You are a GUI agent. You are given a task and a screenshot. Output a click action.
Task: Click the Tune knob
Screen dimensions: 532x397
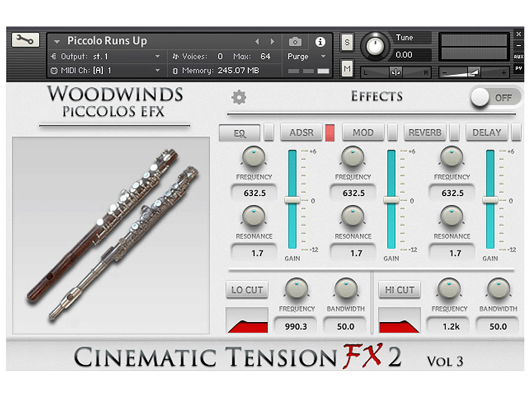(x=375, y=46)
